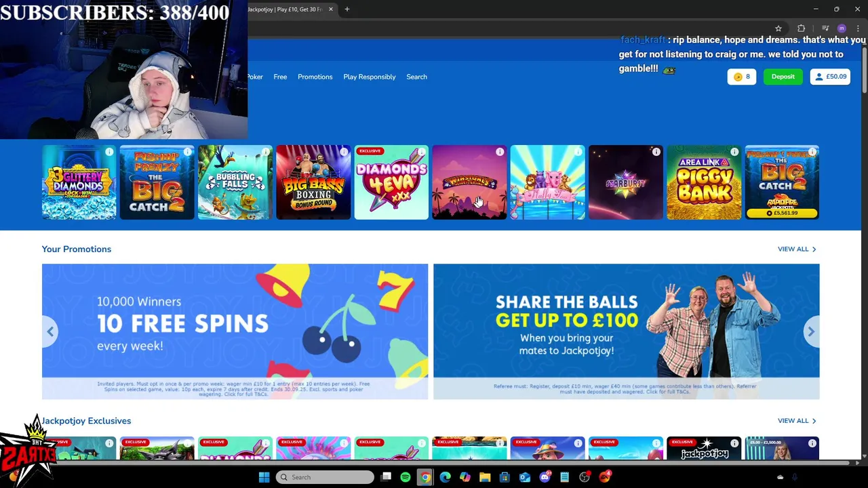Viewport: 868px width, 488px height.
Task: Launch Starburst game
Action: click(x=625, y=182)
